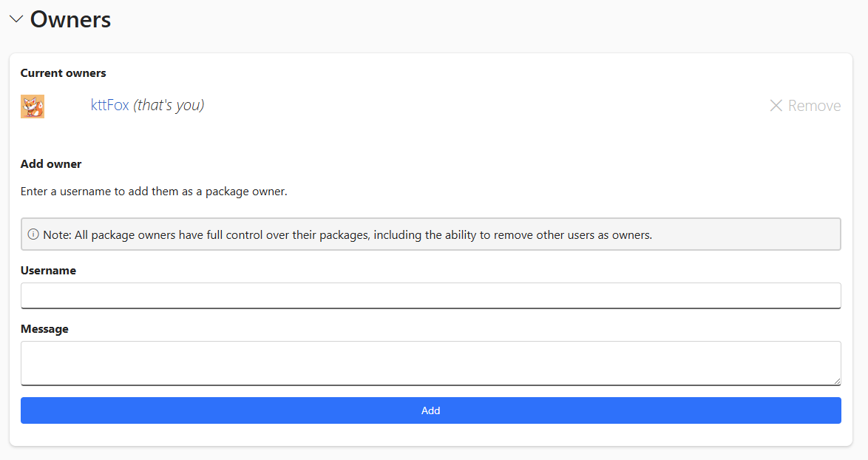
Task: Click the package owners note banner text
Action: point(347,234)
